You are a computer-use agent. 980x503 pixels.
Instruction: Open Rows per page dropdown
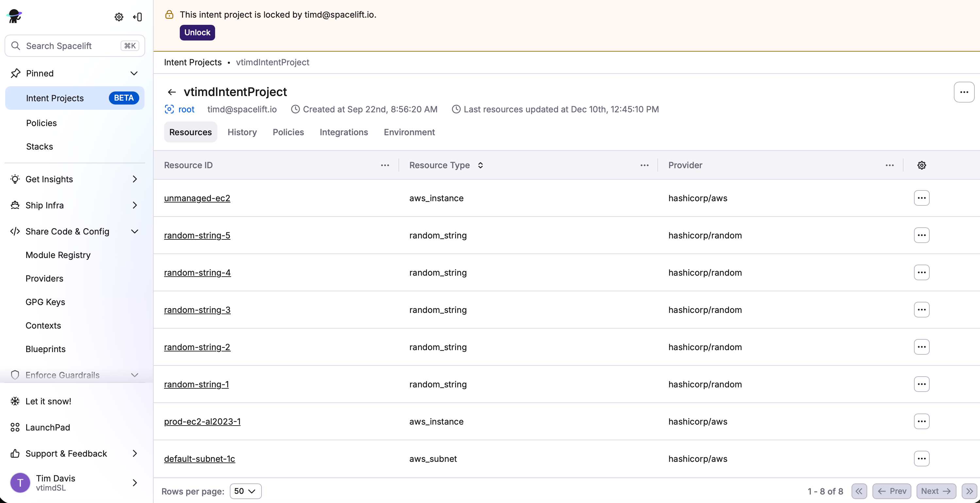tap(245, 491)
